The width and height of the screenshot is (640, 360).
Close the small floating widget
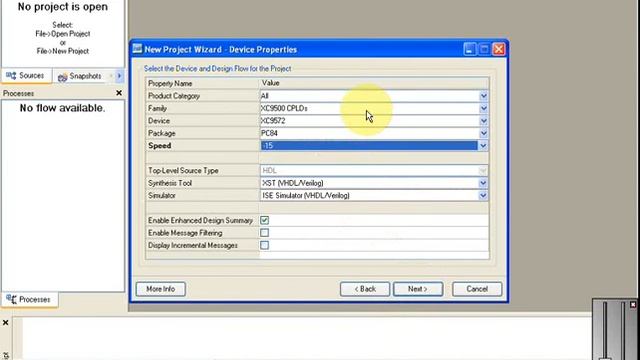[633, 305]
